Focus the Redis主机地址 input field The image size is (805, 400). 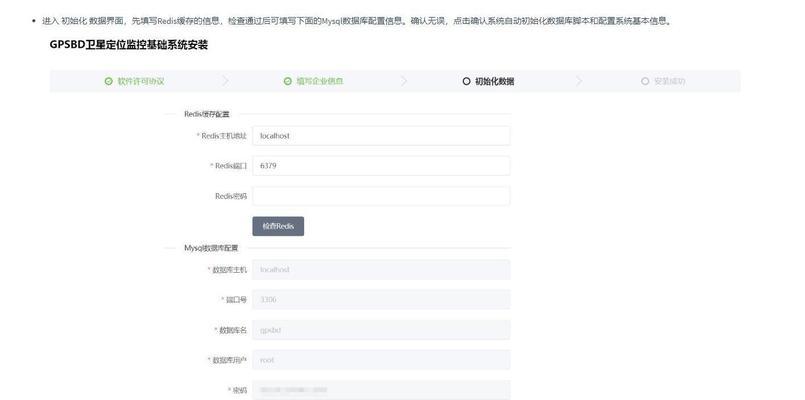click(x=381, y=136)
